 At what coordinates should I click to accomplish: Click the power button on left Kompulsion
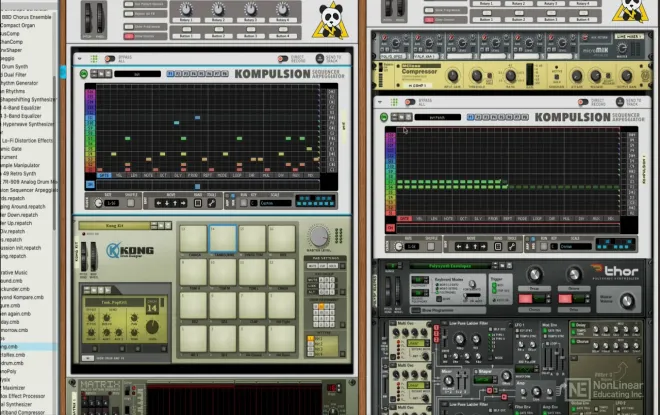[x=83, y=74]
